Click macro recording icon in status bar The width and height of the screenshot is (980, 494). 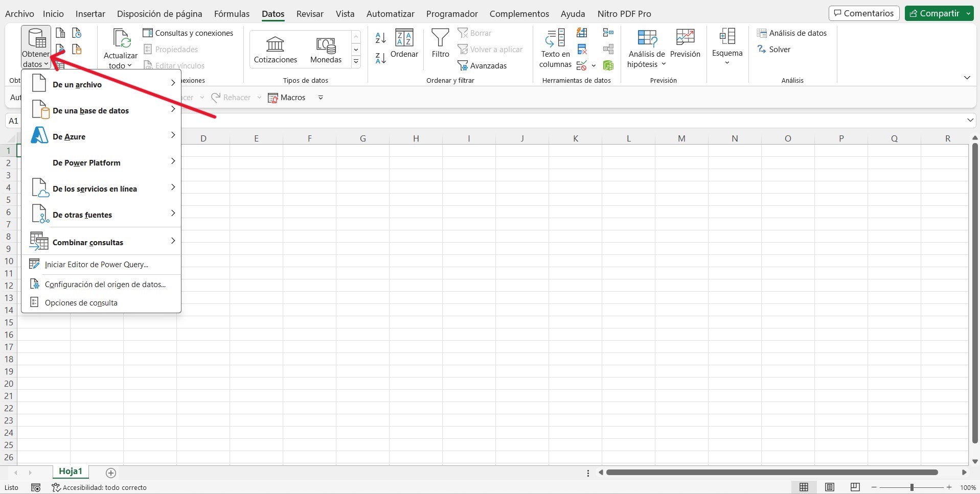pos(36,487)
